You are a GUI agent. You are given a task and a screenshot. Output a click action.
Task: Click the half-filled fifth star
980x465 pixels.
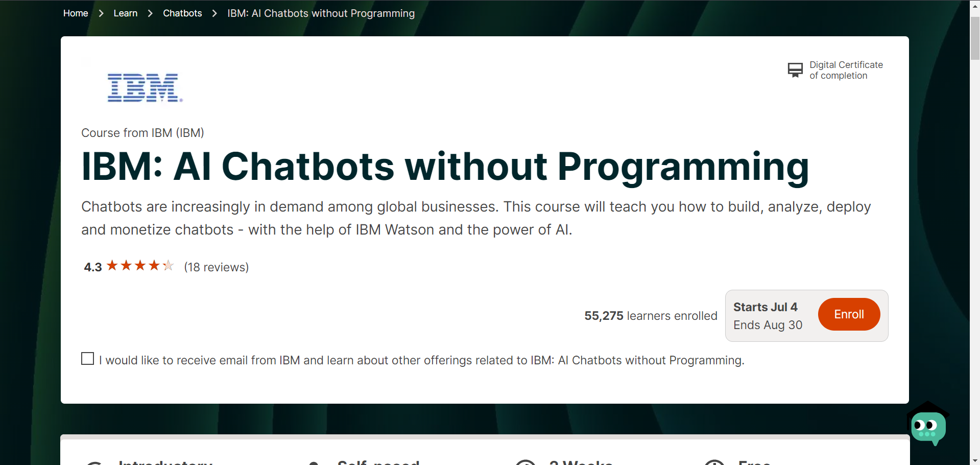click(x=168, y=265)
